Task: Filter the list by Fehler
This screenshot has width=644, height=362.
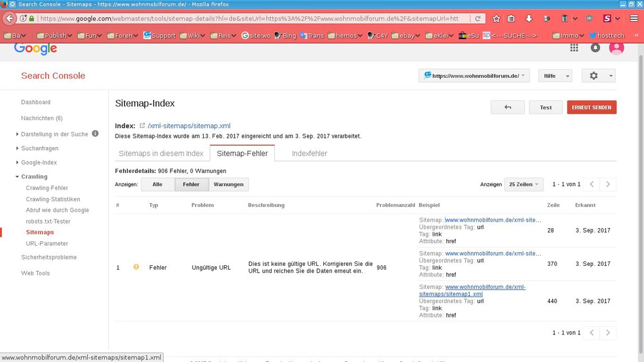Action: [x=191, y=184]
